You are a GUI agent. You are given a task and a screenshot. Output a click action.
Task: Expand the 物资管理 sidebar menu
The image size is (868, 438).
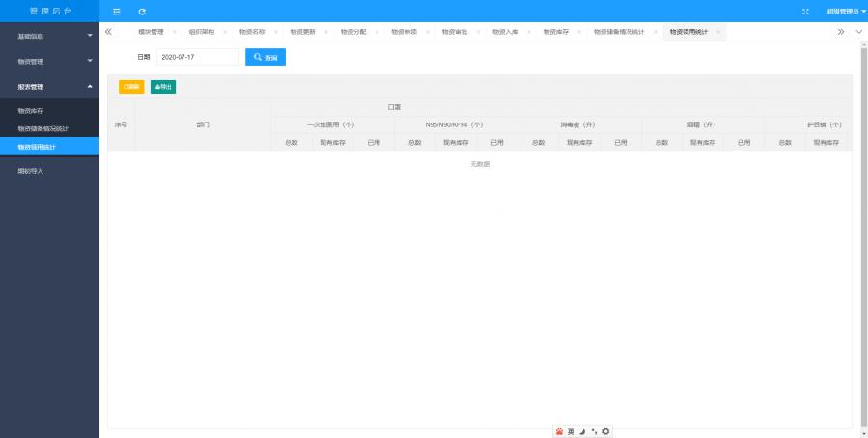pos(49,61)
